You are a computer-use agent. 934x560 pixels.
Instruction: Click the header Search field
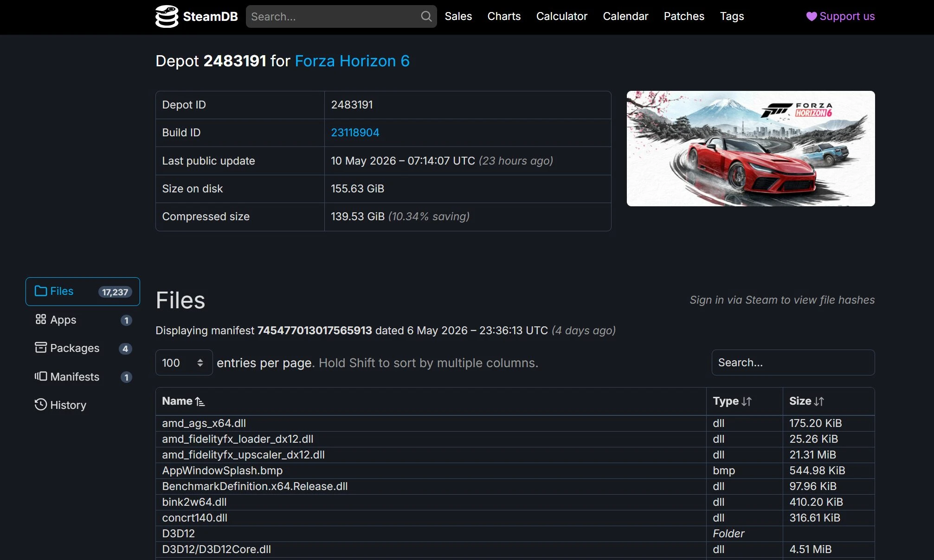[341, 17]
